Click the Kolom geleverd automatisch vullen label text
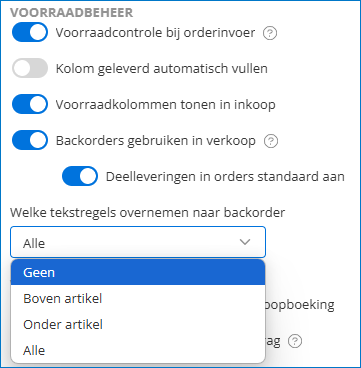Viewport: 361px width, 368px height. pyautogui.click(x=162, y=69)
